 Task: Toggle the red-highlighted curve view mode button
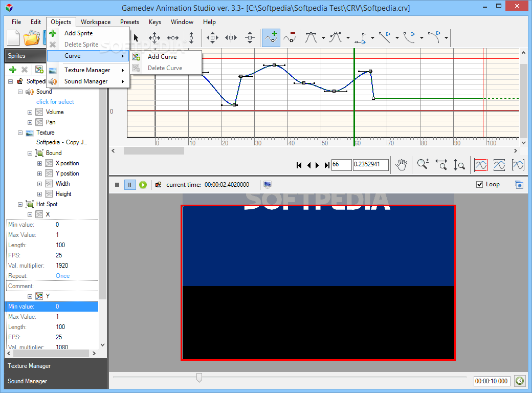[x=481, y=165]
